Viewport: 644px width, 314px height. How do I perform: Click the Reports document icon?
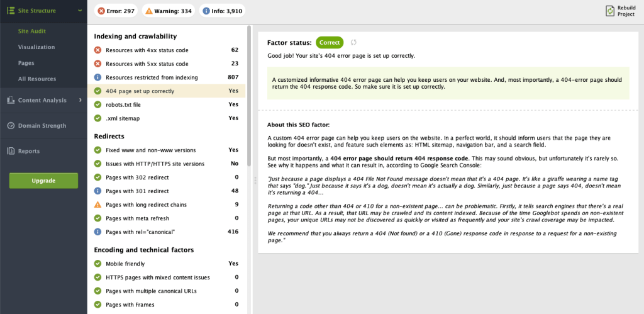(11, 151)
